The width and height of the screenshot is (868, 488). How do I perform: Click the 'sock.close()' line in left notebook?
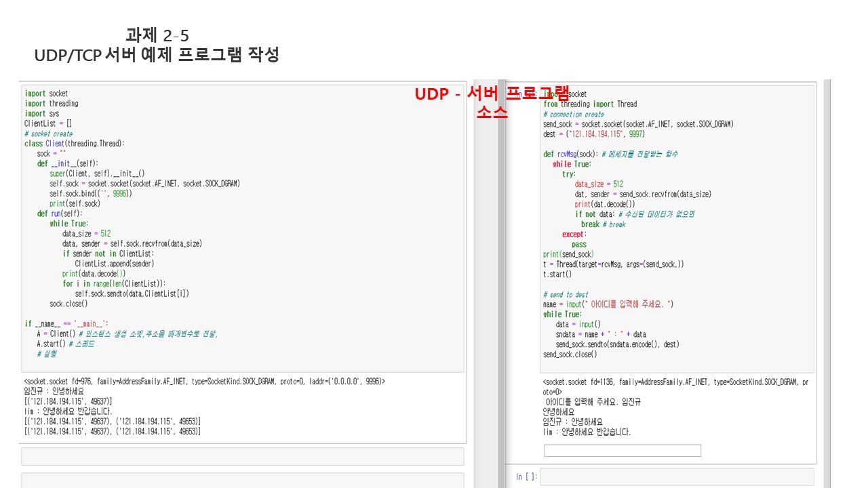pyautogui.click(x=68, y=304)
